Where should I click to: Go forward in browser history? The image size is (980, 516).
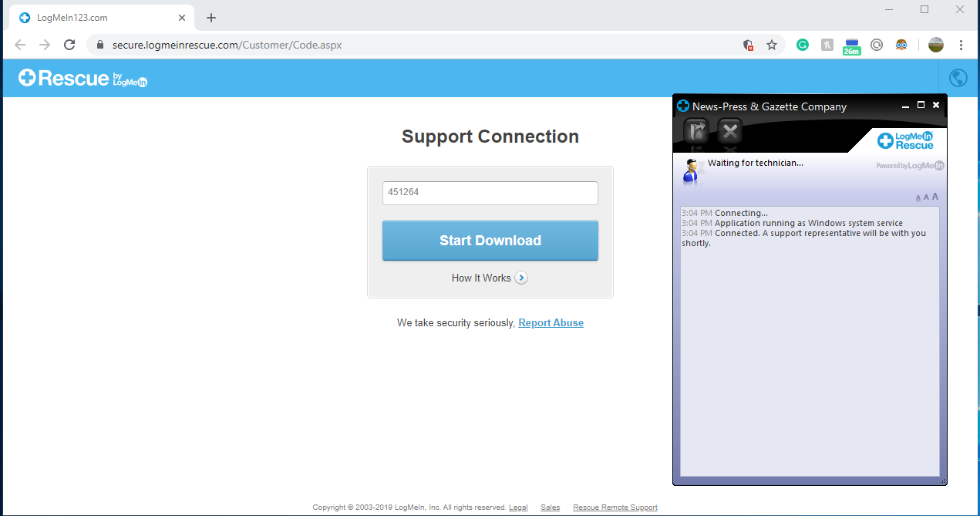[45, 45]
